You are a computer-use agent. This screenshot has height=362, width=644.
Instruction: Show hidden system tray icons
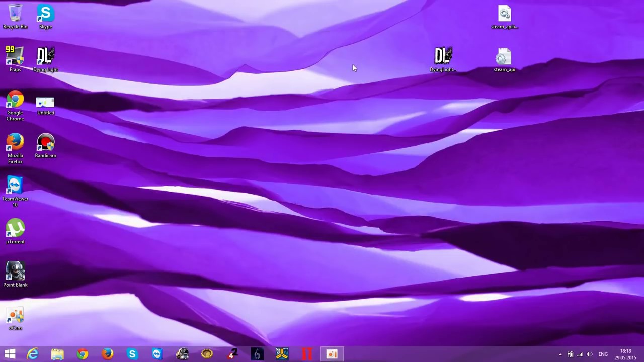[x=560, y=354]
